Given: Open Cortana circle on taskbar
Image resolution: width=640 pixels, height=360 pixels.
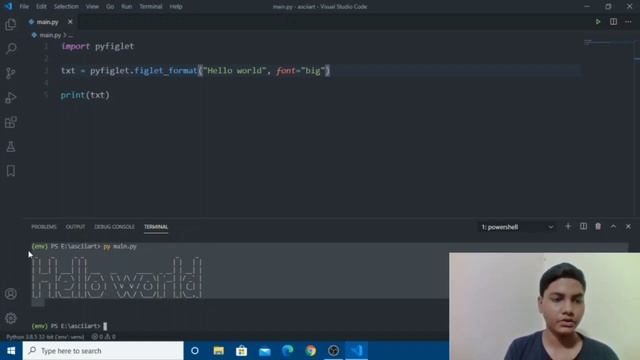Looking at the screenshot, I should (x=195, y=351).
